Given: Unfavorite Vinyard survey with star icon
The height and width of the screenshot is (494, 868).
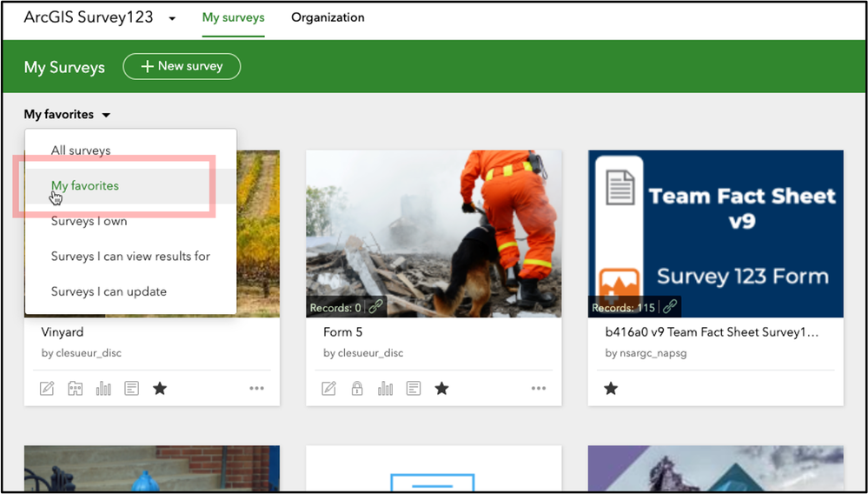Looking at the screenshot, I should click(x=159, y=389).
